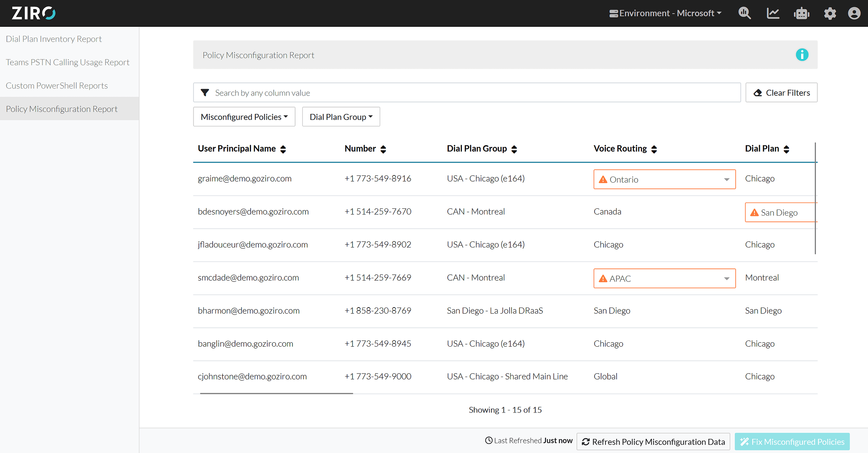Open the user profile icon
This screenshot has height=453, width=868.
click(854, 13)
